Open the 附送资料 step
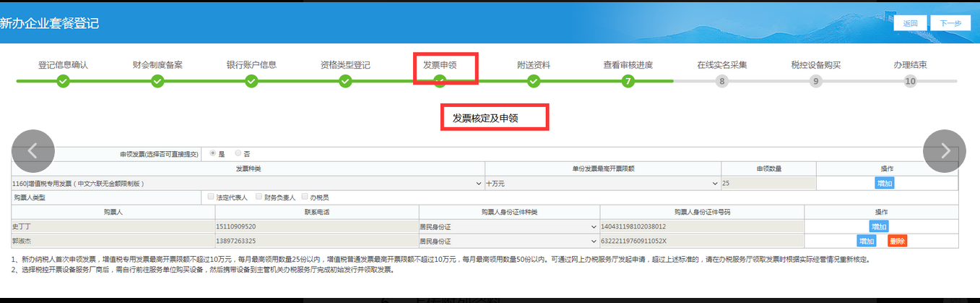Viewport: 980px width, 303px height. tap(534, 64)
